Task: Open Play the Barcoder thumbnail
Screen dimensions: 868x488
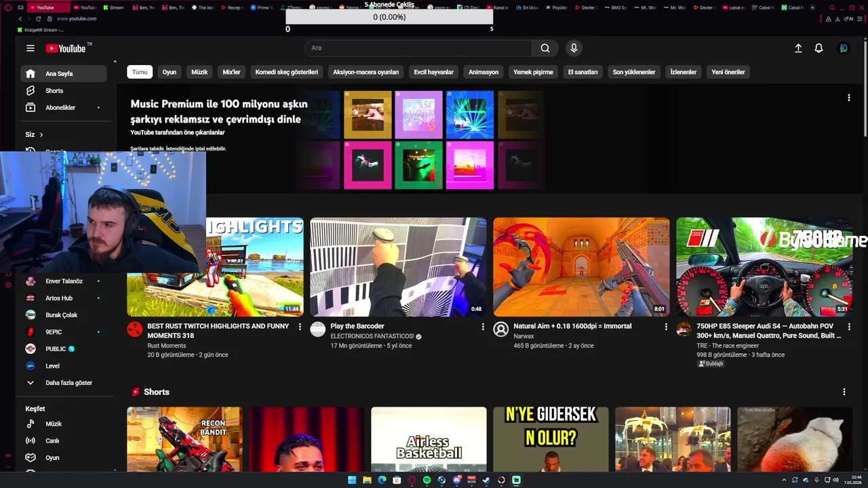Action: [x=398, y=267]
